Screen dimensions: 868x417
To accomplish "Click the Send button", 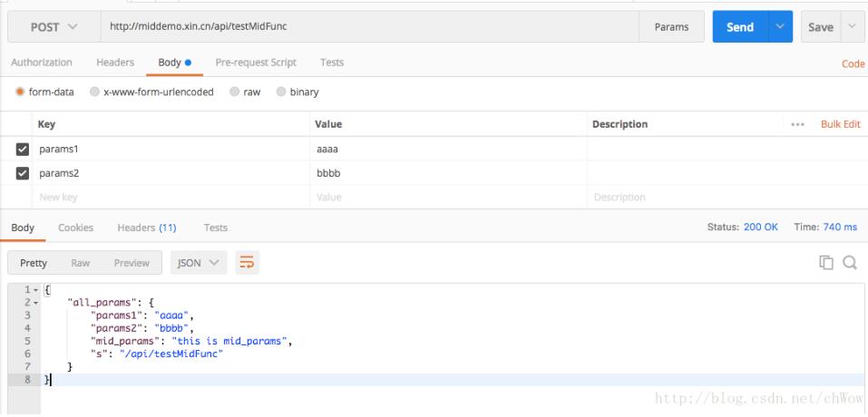I will [739, 27].
